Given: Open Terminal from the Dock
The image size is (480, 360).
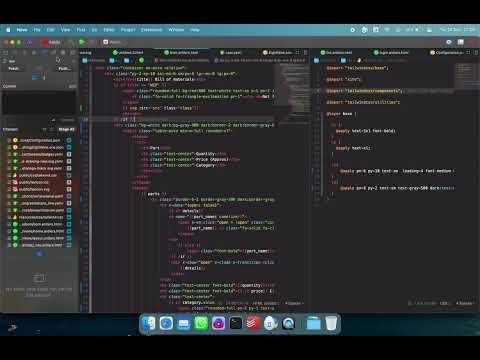Looking at the screenshot, I should pos(236,323).
